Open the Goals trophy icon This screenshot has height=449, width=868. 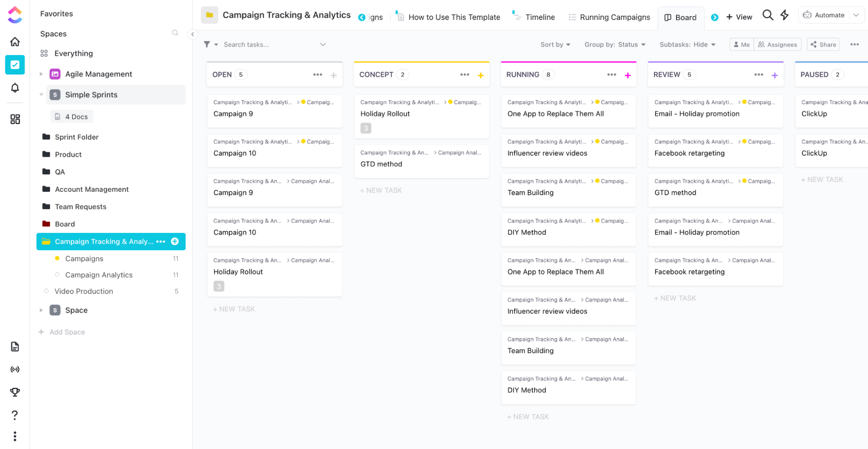click(15, 392)
